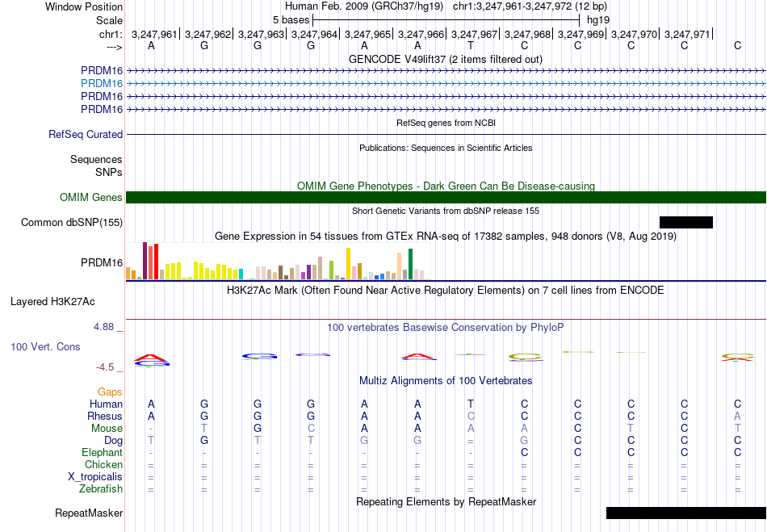Click the 'Human Feb. 2009 (GRCh37/hg19)' header text
This screenshot has width=767, height=532.
364,6
